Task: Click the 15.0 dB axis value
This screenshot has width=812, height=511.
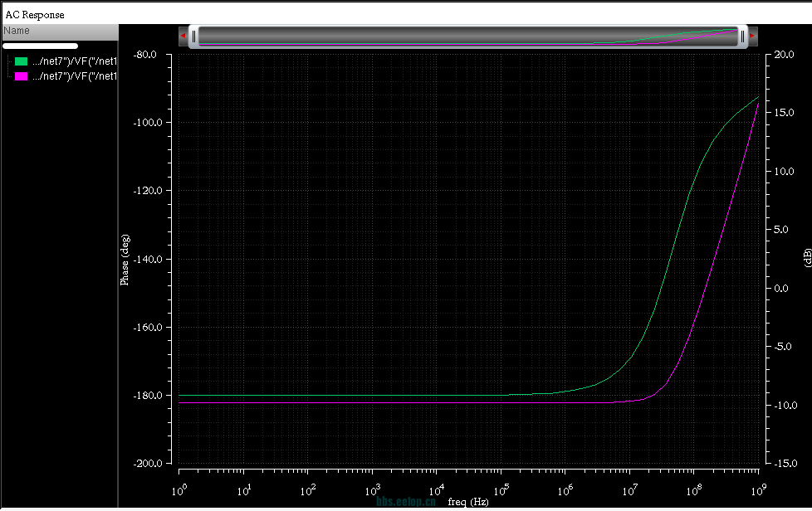Action: tap(784, 113)
